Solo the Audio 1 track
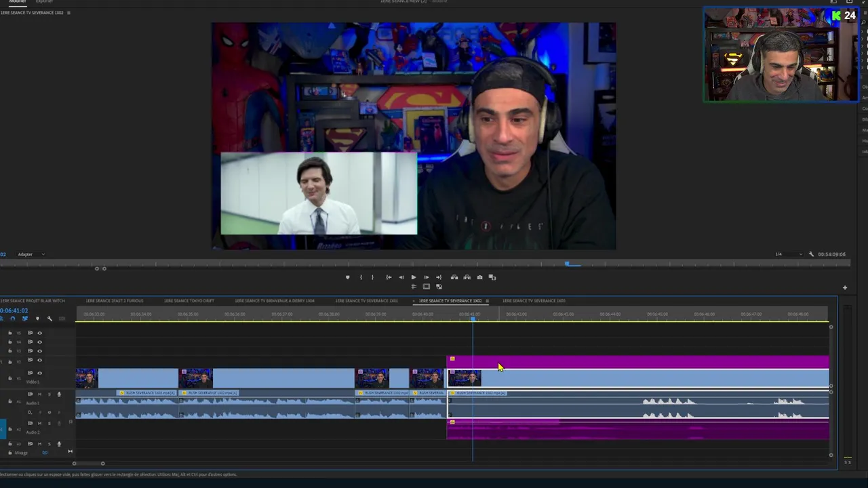 (x=49, y=394)
